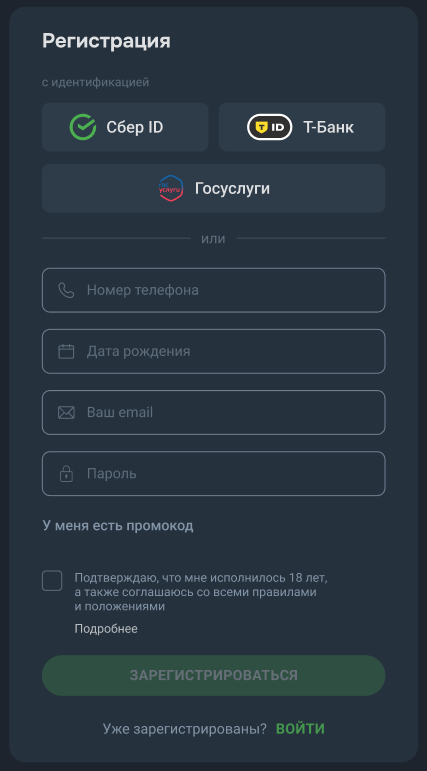Click into the 'Ваш email' field
This screenshot has width=427, height=771.
click(x=214, y=413)
